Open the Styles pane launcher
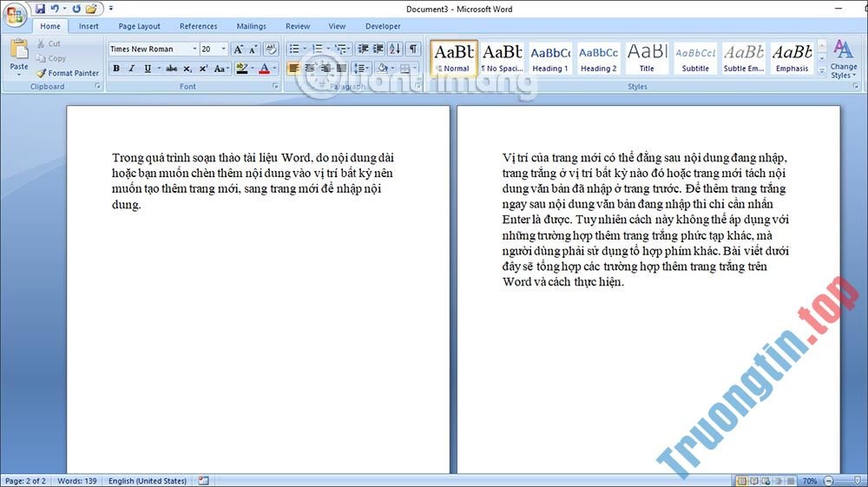The width and height of the screenshot is (868, 487). 855,86
